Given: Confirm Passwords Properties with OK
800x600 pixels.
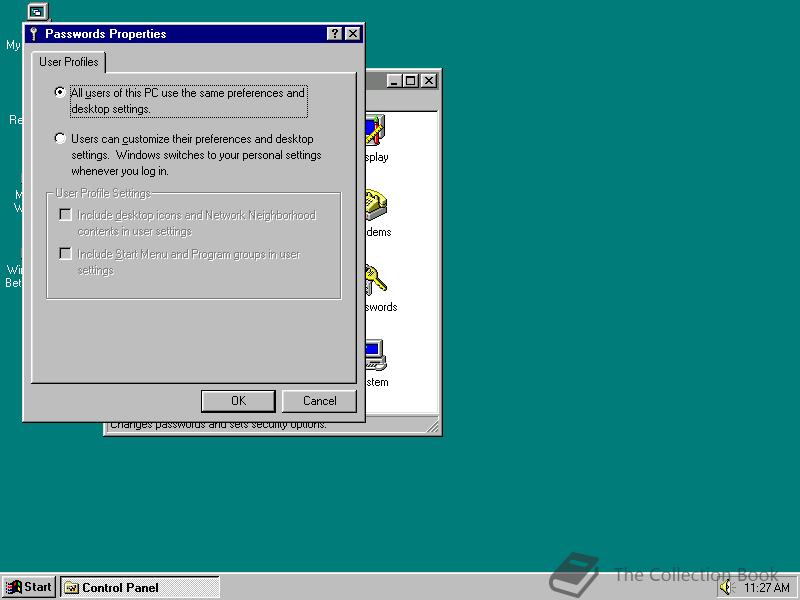Looking at the screenshot, I should click(x=238, y=401).
